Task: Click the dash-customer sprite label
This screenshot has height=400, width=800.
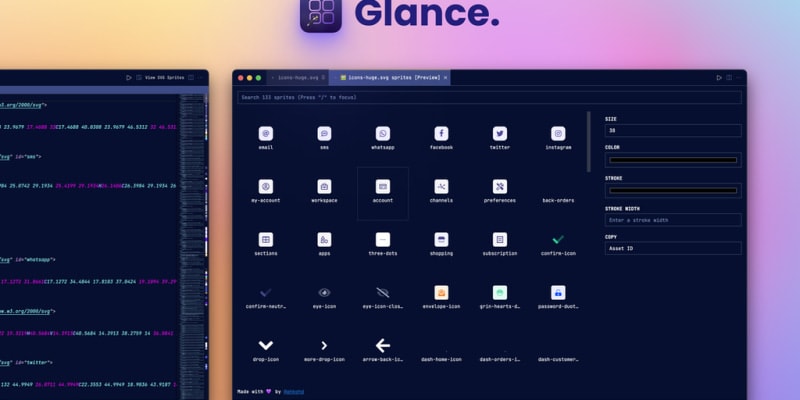Action: (x=558, y=360)
